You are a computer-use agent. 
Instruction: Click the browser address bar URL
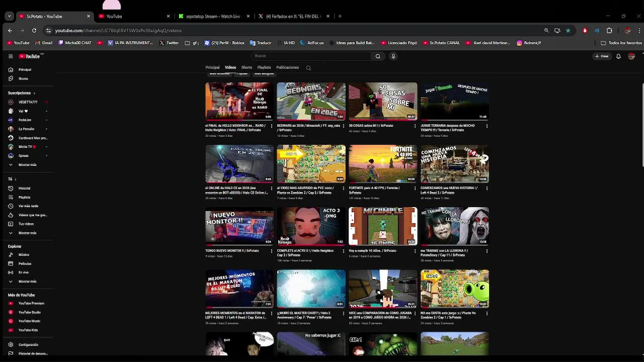tap(118, 31)
